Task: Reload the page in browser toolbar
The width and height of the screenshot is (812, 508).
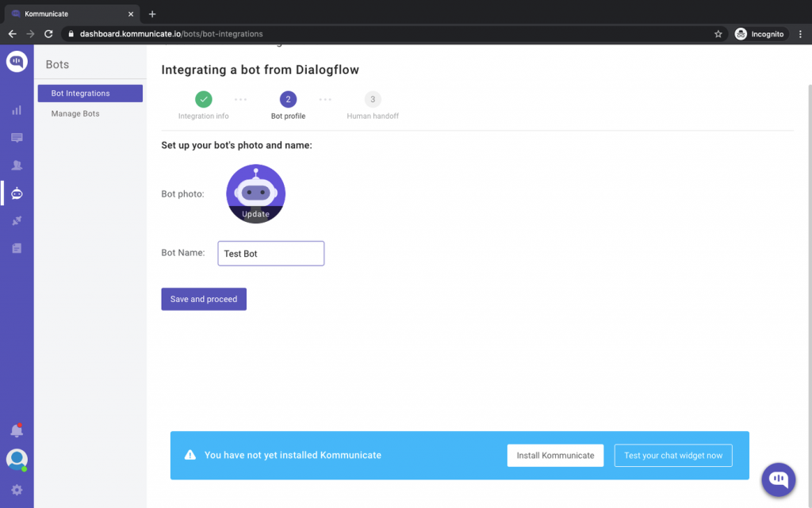Action: pos(48,34)
